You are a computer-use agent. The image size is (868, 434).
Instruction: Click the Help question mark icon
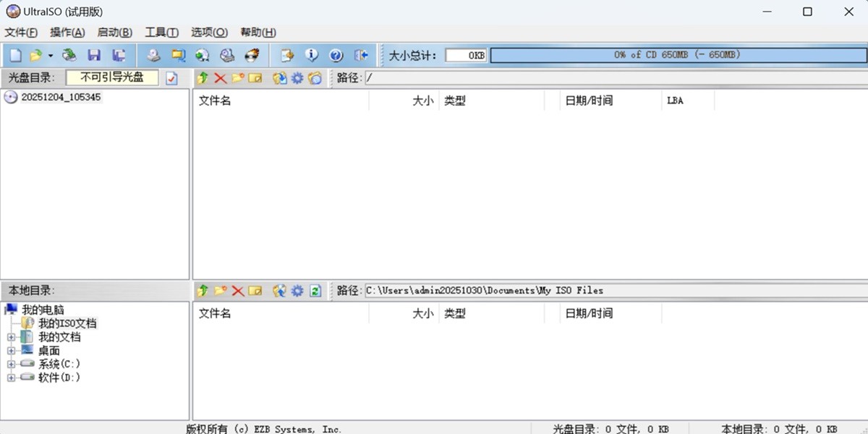pos(336,55)
